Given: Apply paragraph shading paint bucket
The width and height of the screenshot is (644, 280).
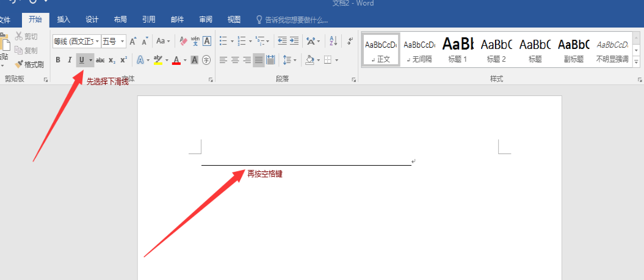Looking at the screenshot, I should pos(309,61).
